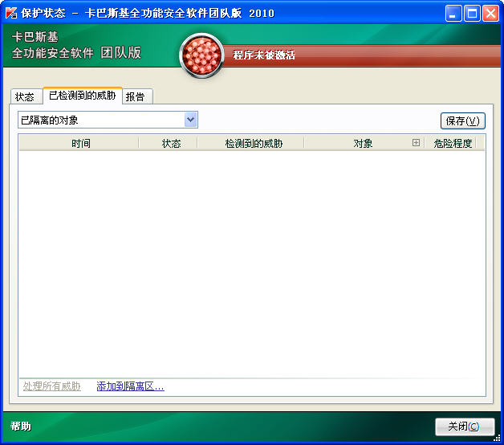Minimize the 保护状态 window

(454, 13)
